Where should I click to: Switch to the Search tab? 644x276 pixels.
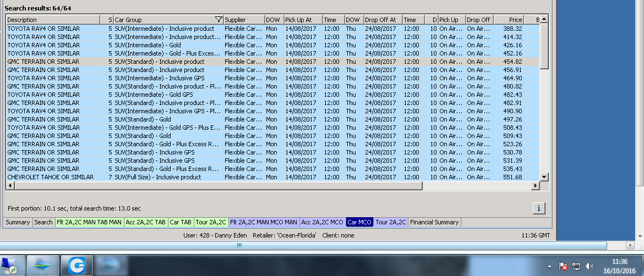43,222
